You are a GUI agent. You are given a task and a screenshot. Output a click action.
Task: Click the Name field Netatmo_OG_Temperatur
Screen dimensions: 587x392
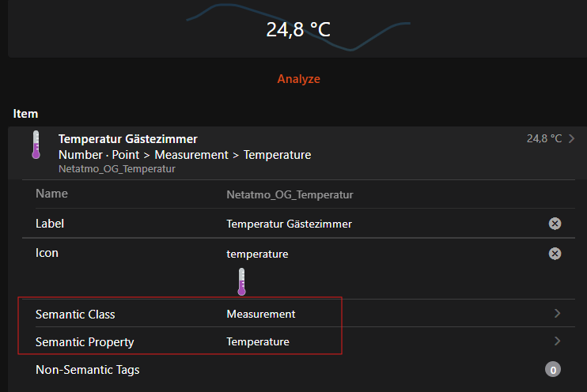[x=290, y=195]
